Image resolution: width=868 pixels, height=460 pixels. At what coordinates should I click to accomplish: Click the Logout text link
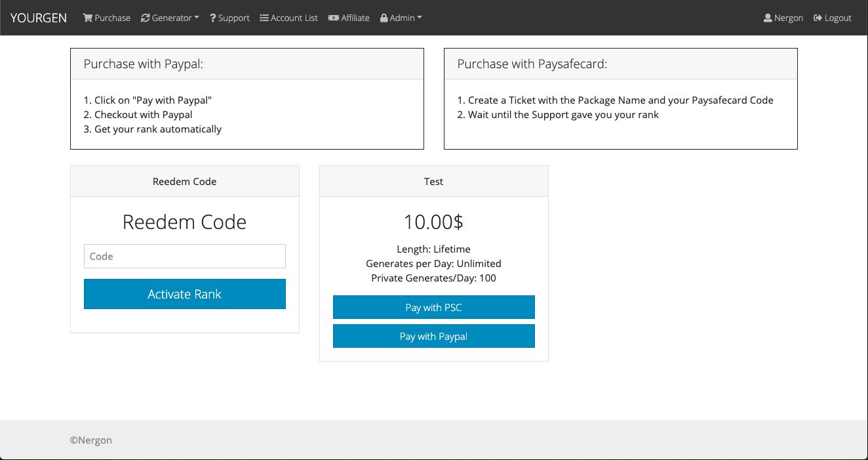tap(838, 18)
